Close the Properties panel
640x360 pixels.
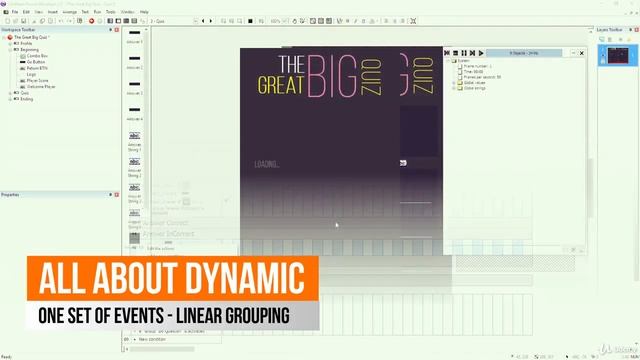[x=116, y=195]
